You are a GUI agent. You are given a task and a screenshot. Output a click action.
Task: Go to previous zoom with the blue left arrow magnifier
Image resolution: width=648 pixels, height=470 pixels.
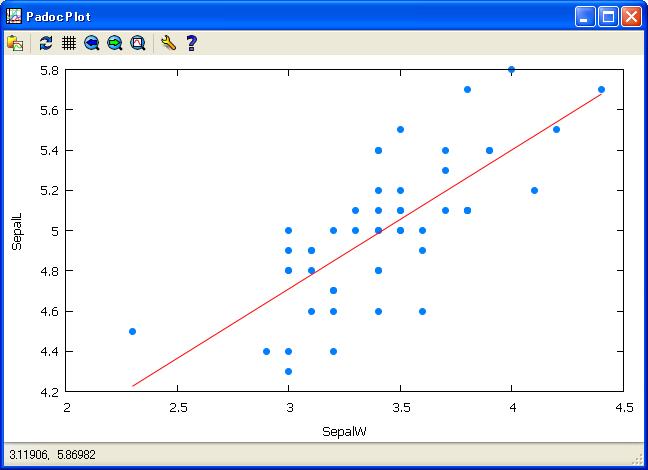coord(92,43)
